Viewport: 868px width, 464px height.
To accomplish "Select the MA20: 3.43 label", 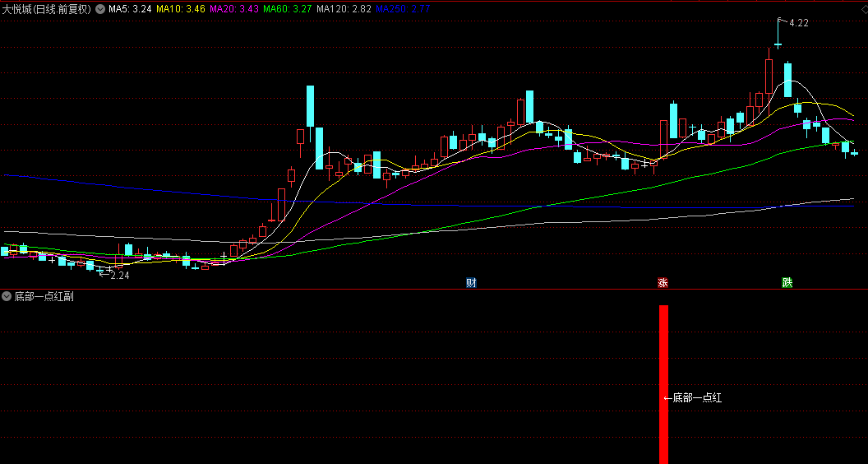I will click(x=234, y=9).
